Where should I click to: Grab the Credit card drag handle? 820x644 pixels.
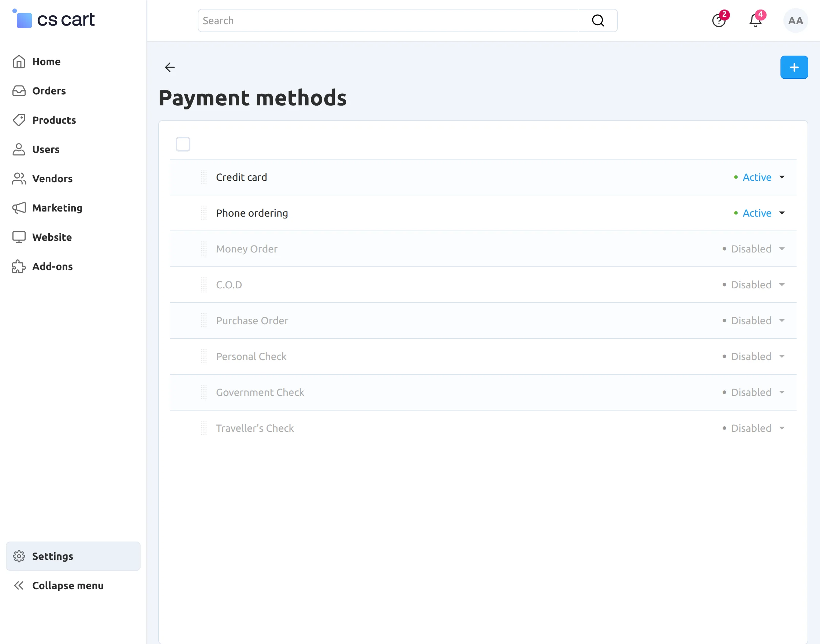coord(204,177)
